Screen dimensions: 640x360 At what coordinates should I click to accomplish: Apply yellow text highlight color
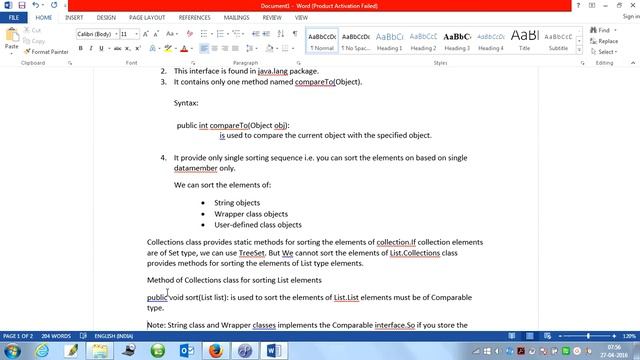pyautogui.click(x=168, y=49)
